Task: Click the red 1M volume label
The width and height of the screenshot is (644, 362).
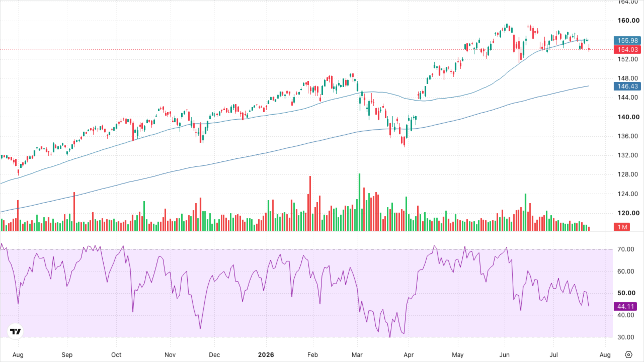Action: click(622, 227)
